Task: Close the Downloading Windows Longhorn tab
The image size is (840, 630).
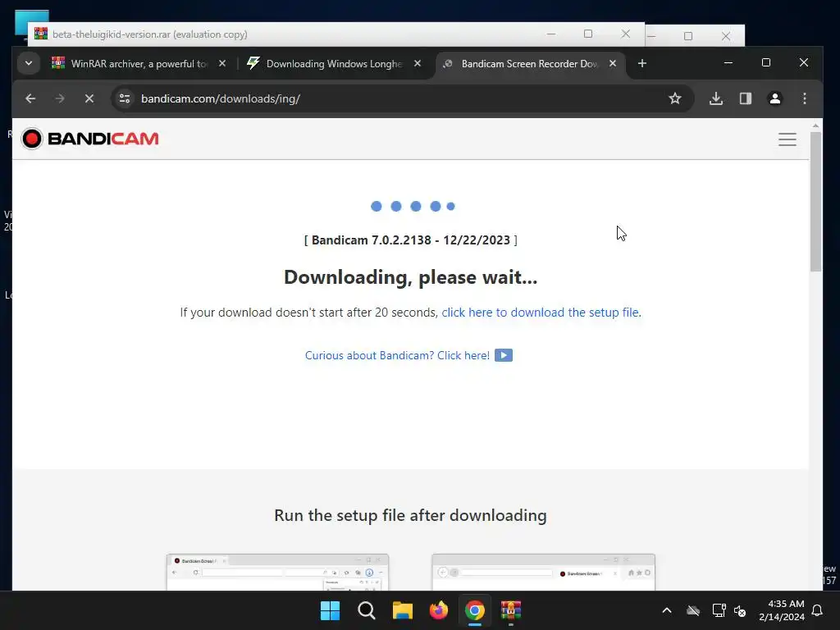Action: pyautogui.click(x=418, y=64)
